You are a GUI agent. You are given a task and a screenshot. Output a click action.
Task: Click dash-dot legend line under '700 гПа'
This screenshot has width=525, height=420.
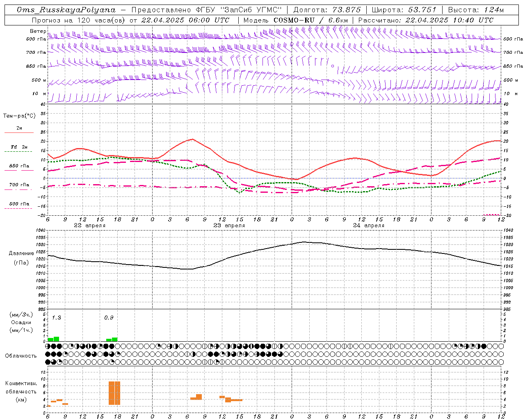(19, 189)
